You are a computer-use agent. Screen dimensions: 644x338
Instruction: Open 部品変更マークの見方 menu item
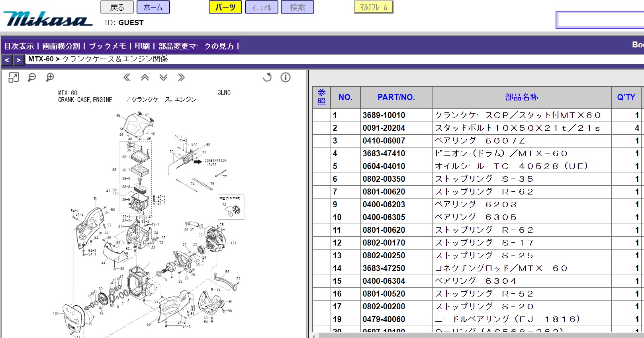(x=196, y=46)
